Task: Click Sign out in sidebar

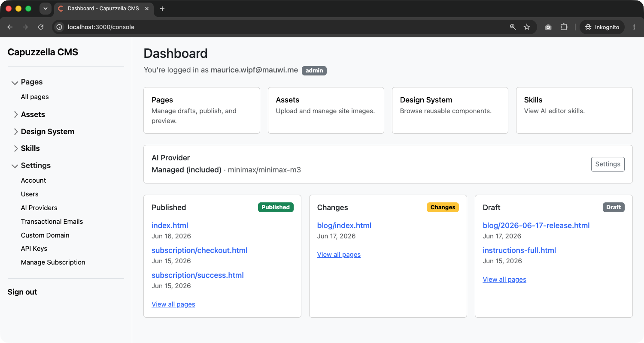Action: point(22,292)
